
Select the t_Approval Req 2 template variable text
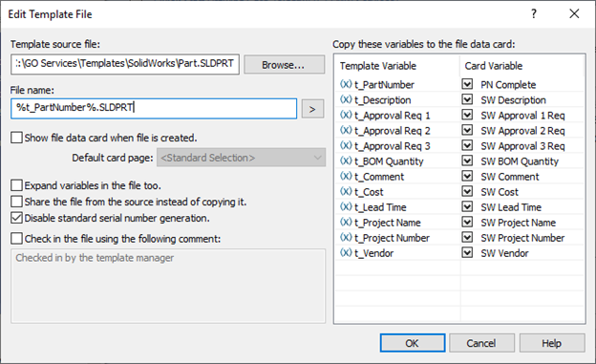pos(393,131)
